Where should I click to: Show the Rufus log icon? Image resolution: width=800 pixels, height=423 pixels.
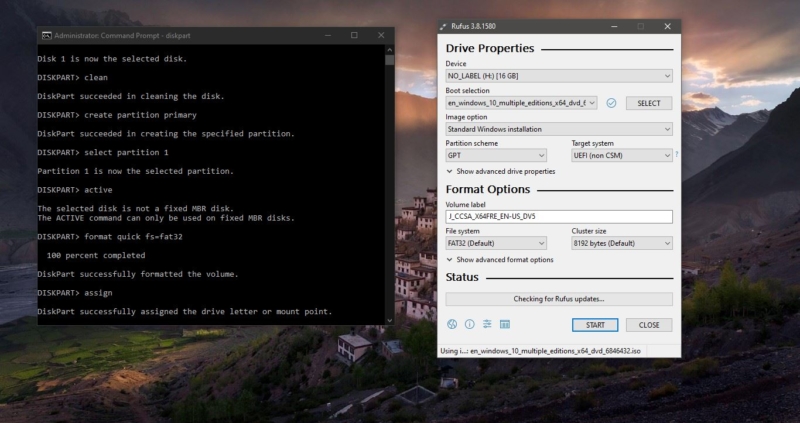(505, 324)
